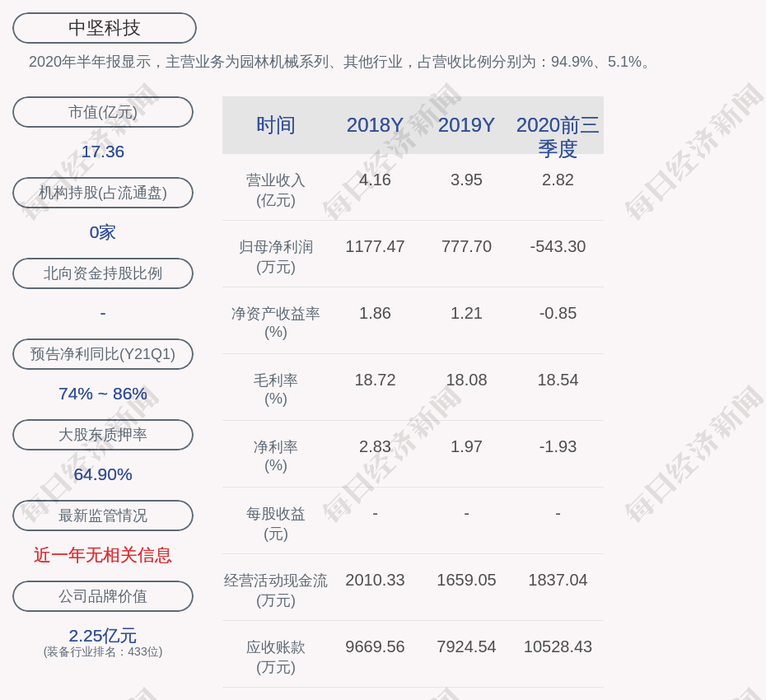
Task: Click the ROE value 1.86
Action: [375, 313]
